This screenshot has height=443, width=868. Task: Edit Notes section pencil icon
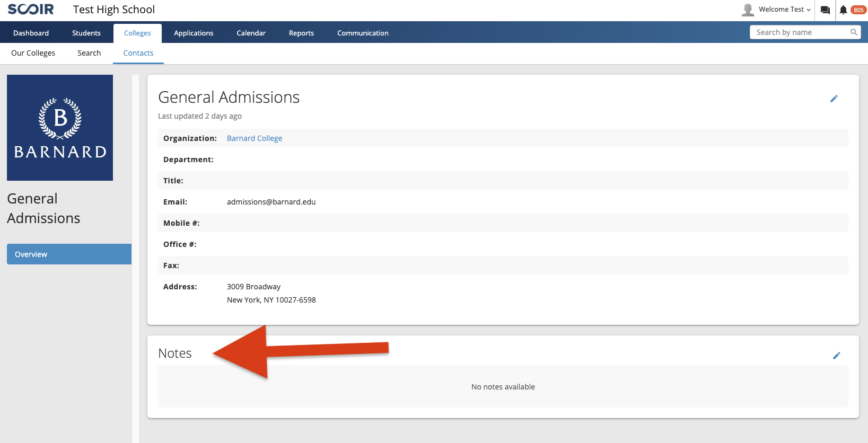tap(837, 356)
